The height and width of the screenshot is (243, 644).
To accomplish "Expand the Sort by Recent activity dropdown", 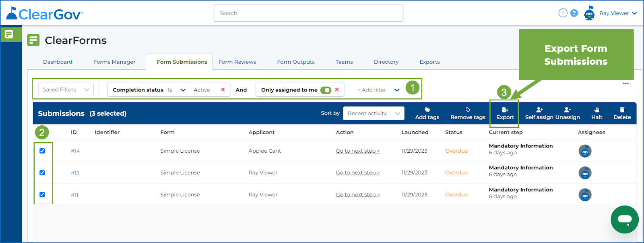I will coord(373,114).
